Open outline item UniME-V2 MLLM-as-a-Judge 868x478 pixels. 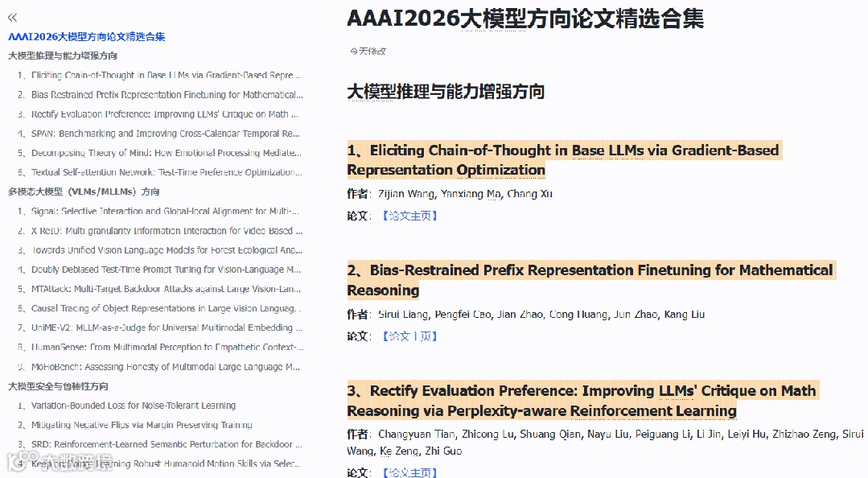click(x=160, y=328)
